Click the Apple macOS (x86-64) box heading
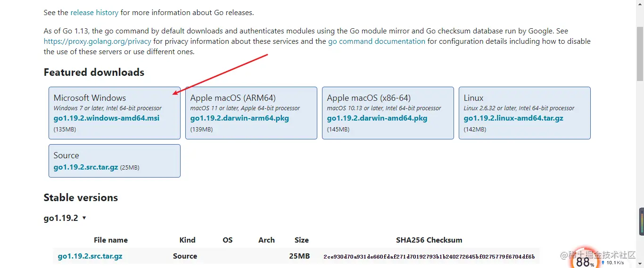 369,98
